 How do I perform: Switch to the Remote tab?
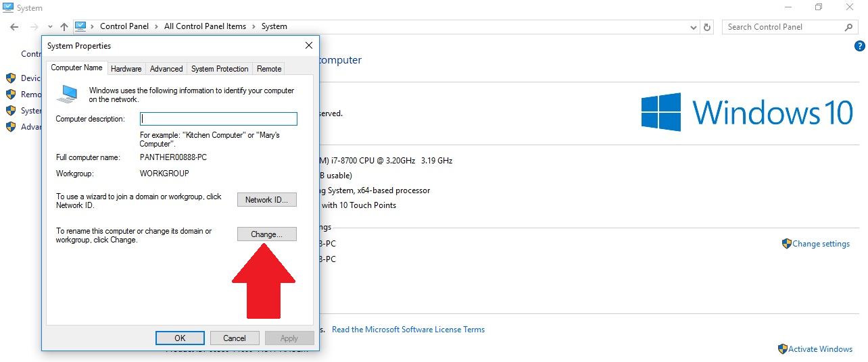pos(269,69)
